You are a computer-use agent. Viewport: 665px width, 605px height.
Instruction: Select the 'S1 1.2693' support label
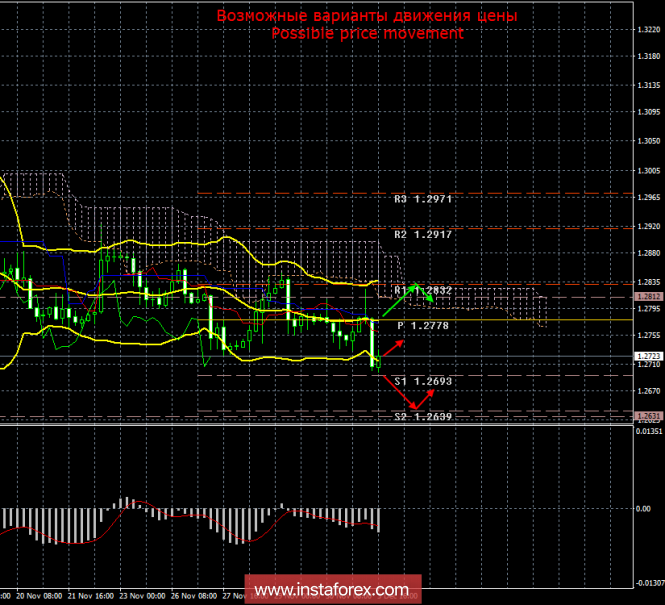[423, 381]
